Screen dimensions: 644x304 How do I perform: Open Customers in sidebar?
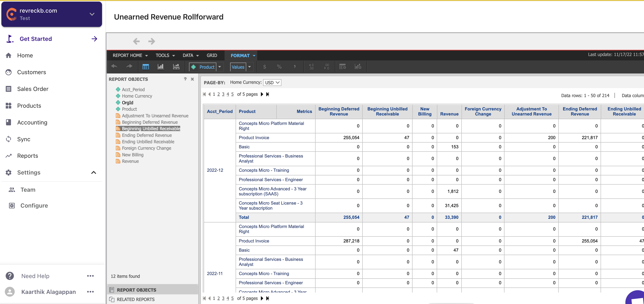coord(31,72)
